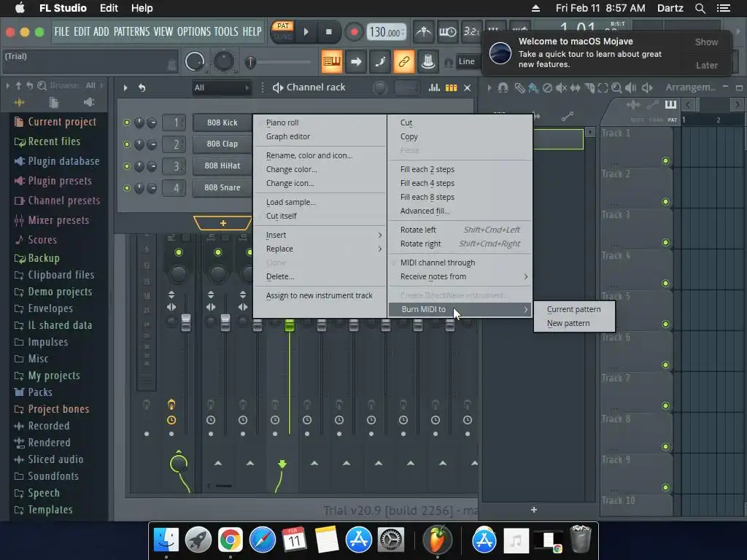Open the playlist menu arrow
Image resolution: width=747 pixels, height=560 pixels.
point(489,87)
